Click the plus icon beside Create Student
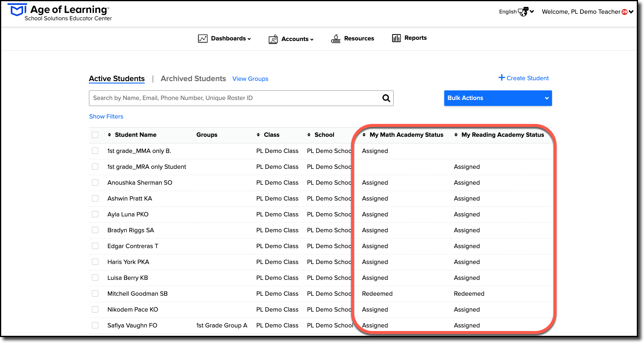The width and height of the screenshot is (644, 343). point(502,78)
